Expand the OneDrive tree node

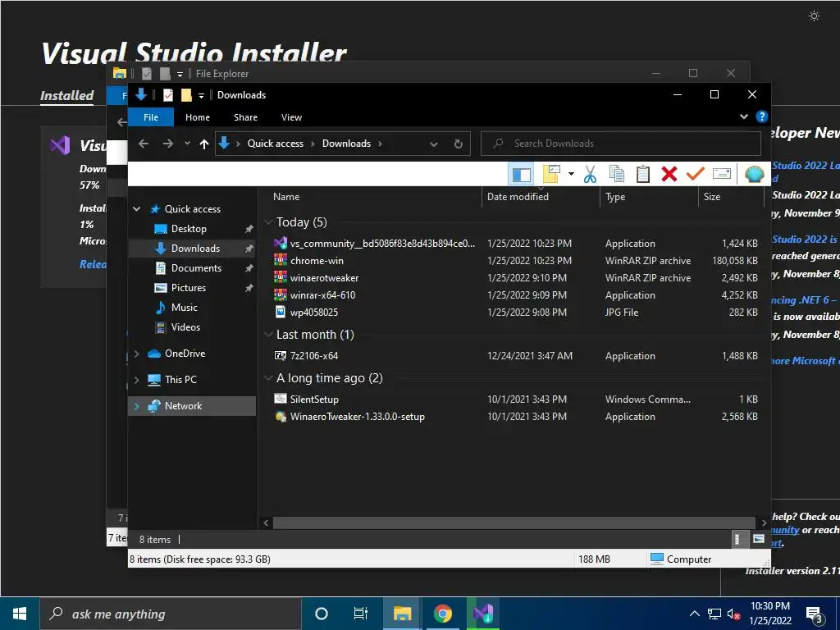click(137, 354)
